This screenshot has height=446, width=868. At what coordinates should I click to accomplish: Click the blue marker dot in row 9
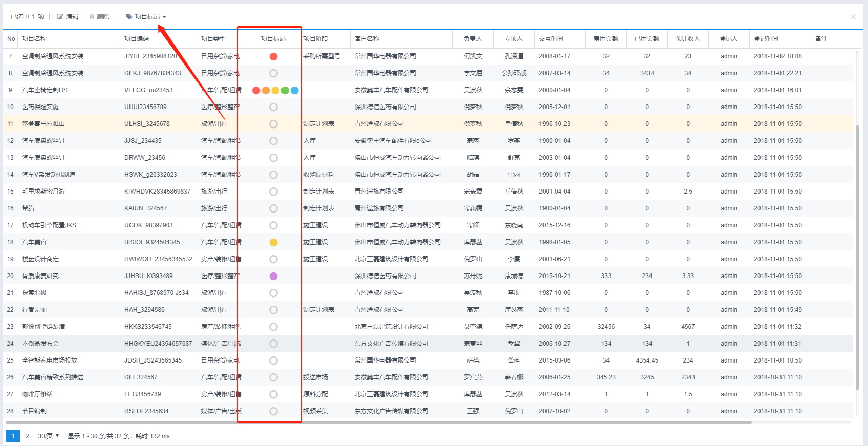(295, 90)
